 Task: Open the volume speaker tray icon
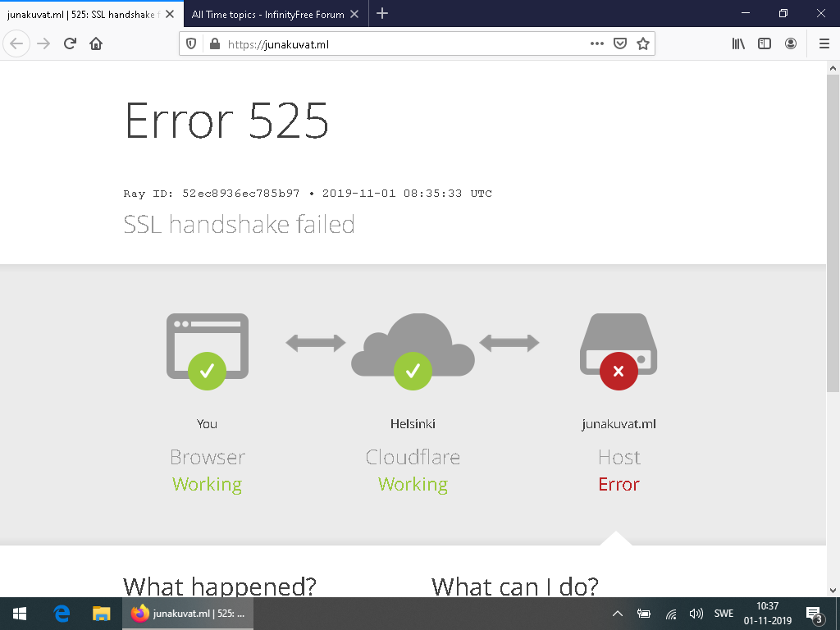(x=696, y=614)
